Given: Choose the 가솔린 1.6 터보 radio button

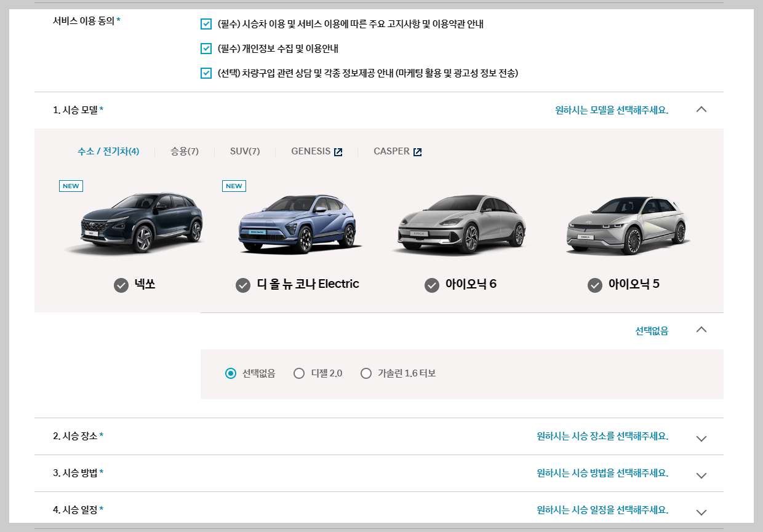Looking at the screenshot, I should click(x=366, y=373).
